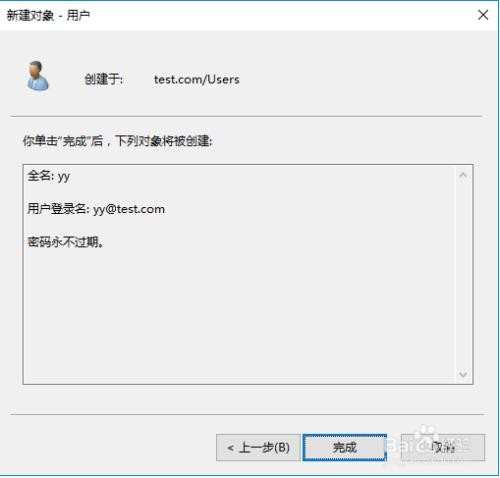Screen dimensions: 500x478
Task: Go back with the 上一步(B) button
Action: [x=258, y=447]
